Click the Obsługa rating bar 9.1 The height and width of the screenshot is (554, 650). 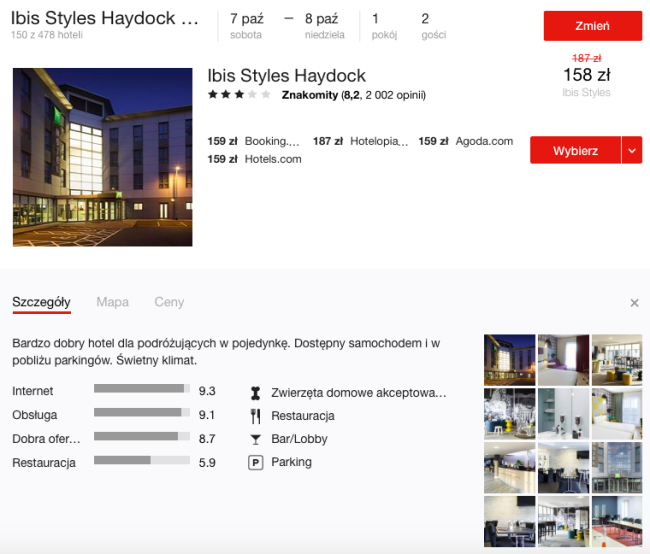(142, 413)
